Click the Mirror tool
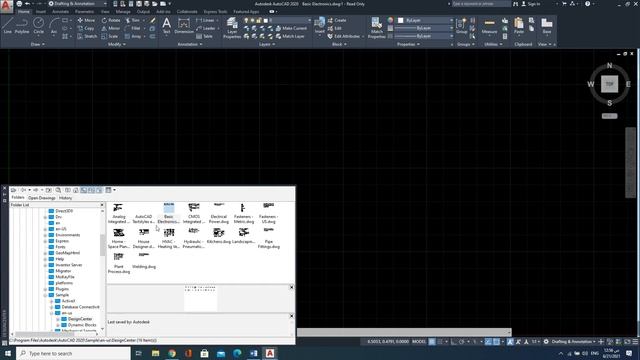Viewport: 640px width, 360px height. [111, 28]
